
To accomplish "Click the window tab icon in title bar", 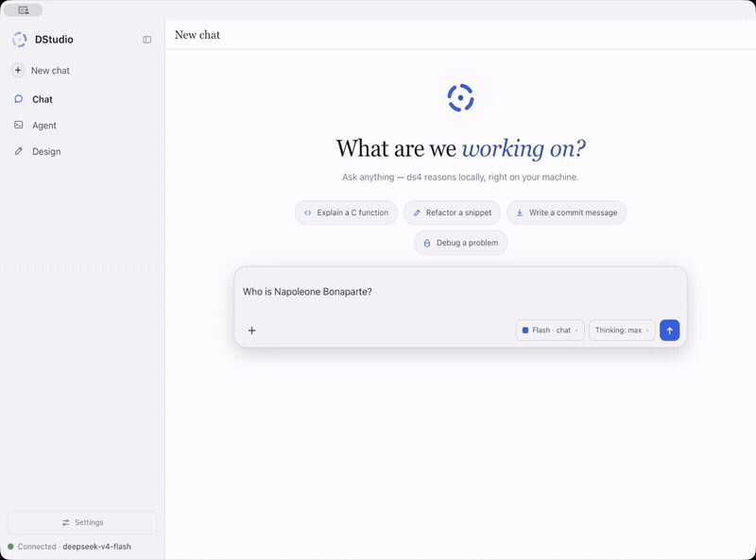I will (23, 10).
